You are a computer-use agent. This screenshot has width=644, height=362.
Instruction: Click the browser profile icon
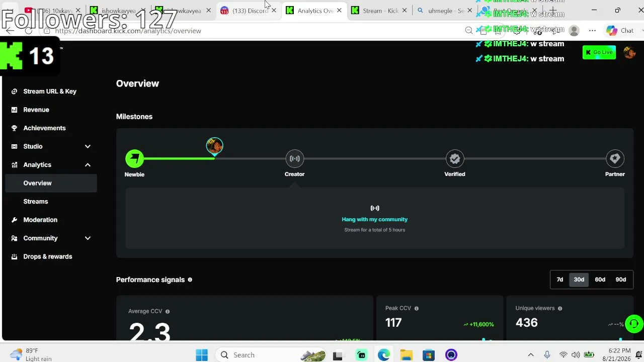pos(574,31)
